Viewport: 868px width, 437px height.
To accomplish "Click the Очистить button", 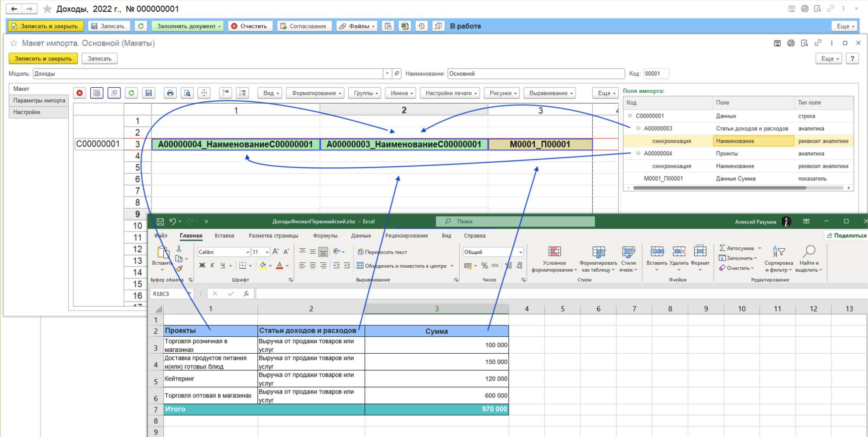I will click(250, 26).
